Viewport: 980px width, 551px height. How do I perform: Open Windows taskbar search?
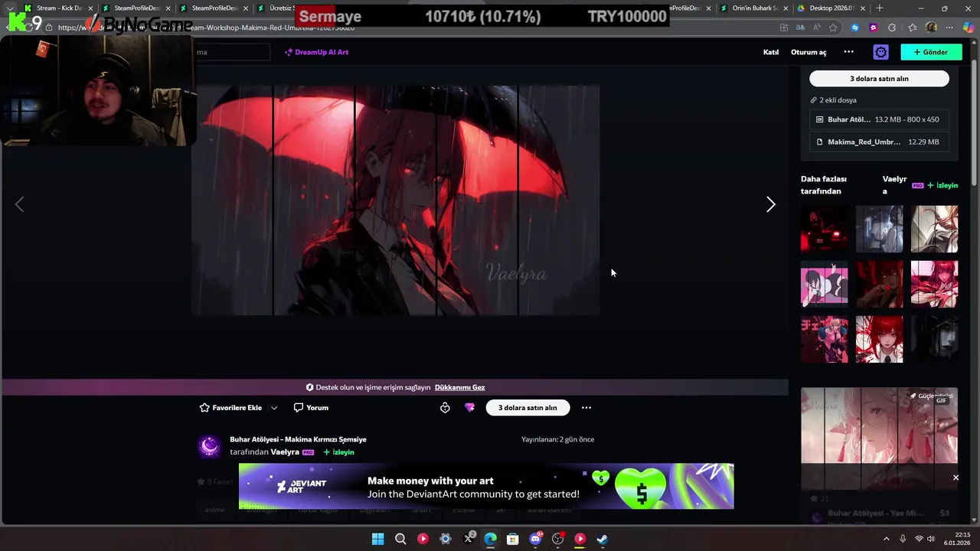(x=400, y=539)
